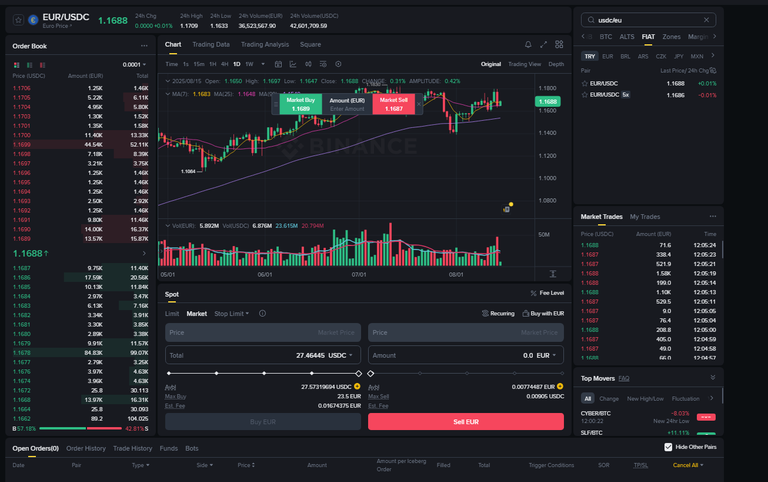The width and height of the screenshot is (768, 482).
Task: Switch chart to Trading View mode
Action: 525,64
